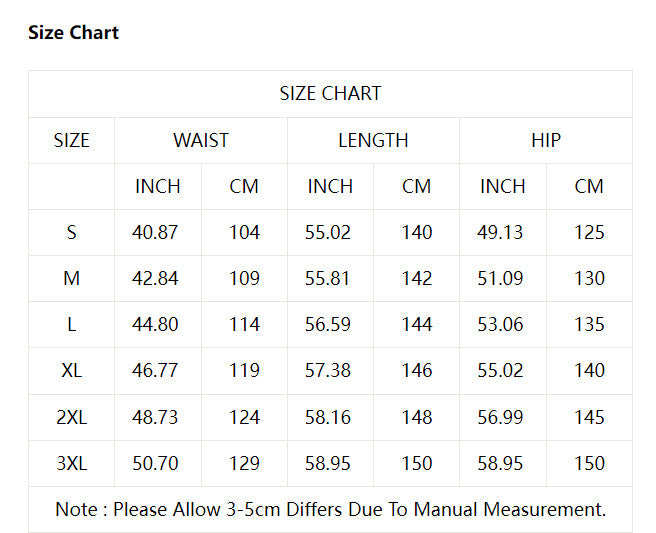Click the LENGTH column header
Image resolution: width=656 pixels, height=533 pixels.
tap(373, 141)
